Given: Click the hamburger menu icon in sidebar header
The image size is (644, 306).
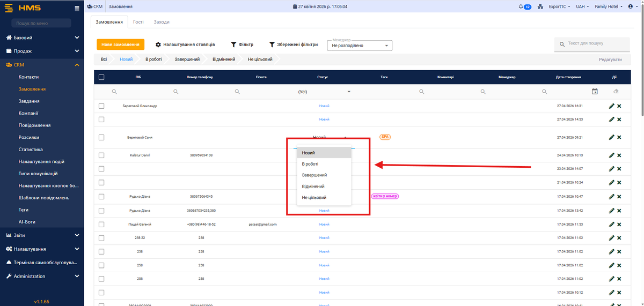Looking at the screenshot, I should tap(77, 8).
